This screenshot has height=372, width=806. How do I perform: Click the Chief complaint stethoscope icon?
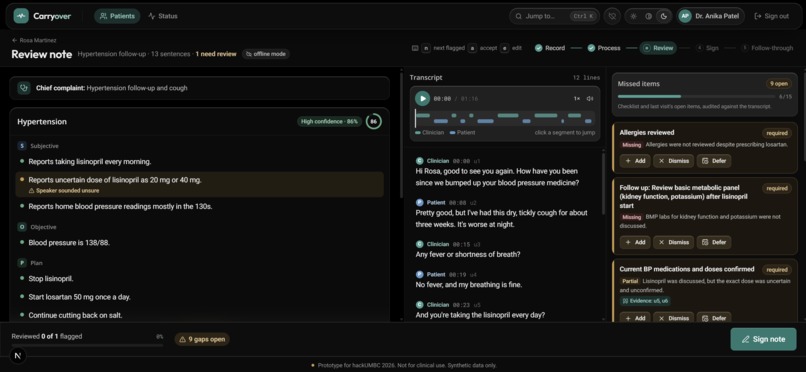click(x=23, y=88)
